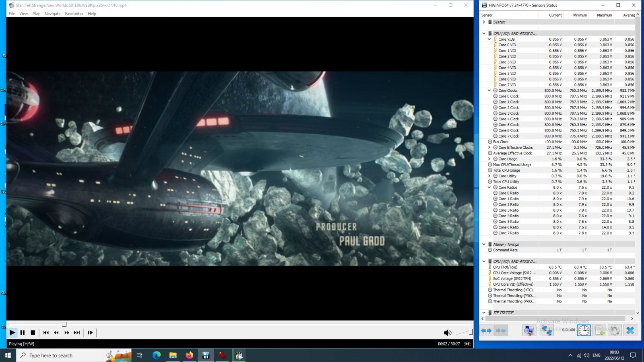644x362 pixels.
Task: Open the Help menu
Action: pos(92,14)
